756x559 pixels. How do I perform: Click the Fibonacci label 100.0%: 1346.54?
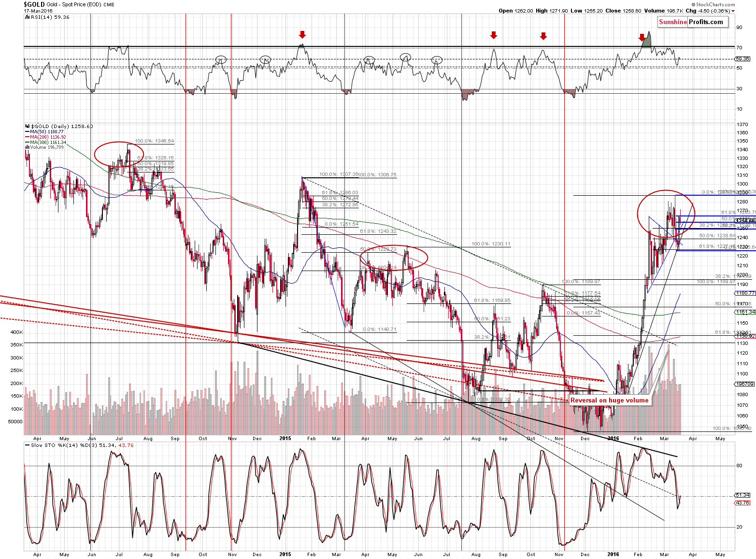tap(155, 141)
